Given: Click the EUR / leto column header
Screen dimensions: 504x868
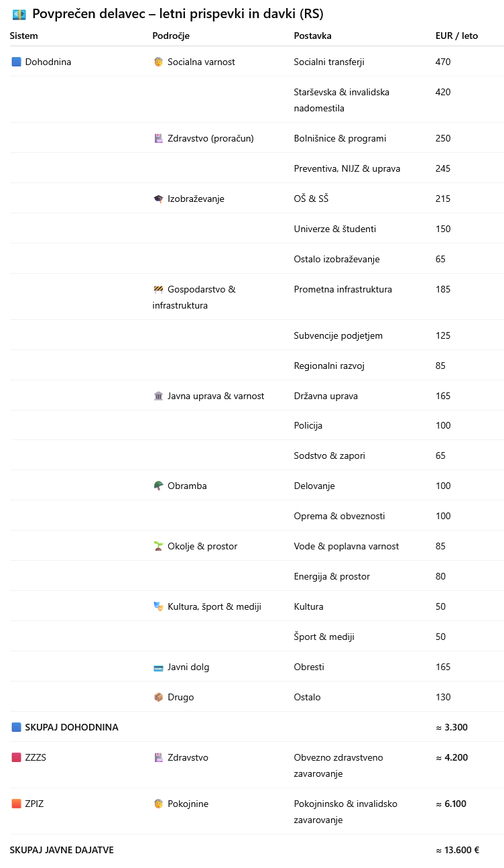Looking at the screenshot, I should coord(456,36).
